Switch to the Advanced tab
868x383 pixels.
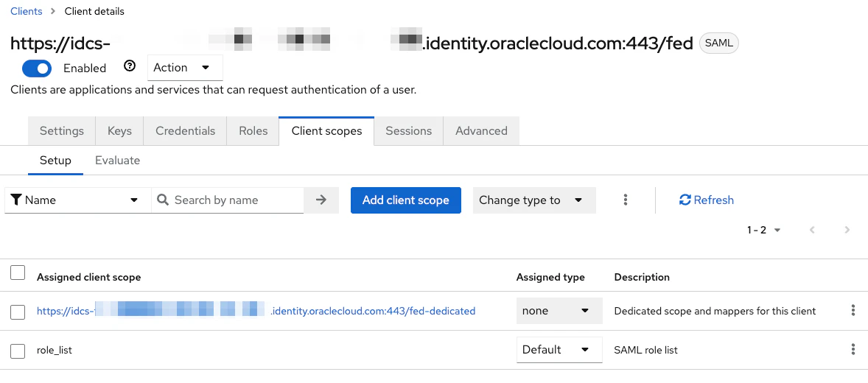[481, 130]
